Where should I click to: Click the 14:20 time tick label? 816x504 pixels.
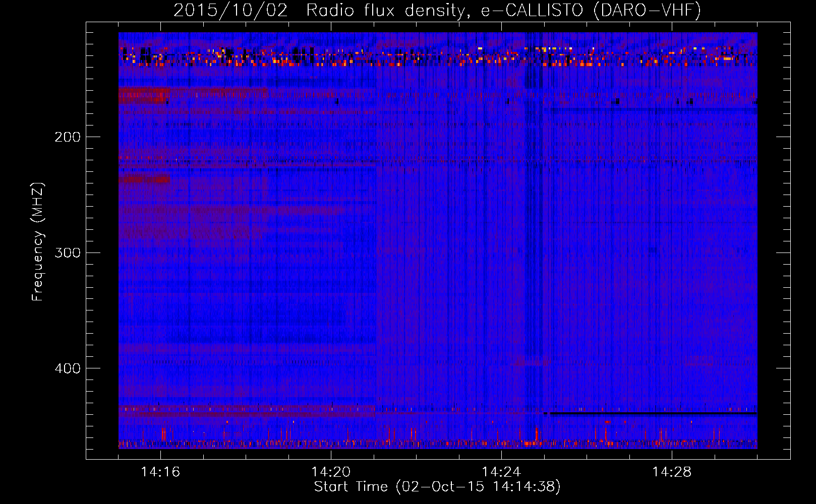tap(331, 472)
